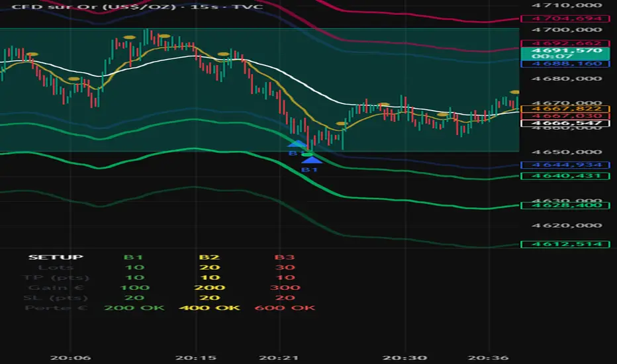
Task: Click the white 4666,547 price label
Action: click(x=565, y=123)
